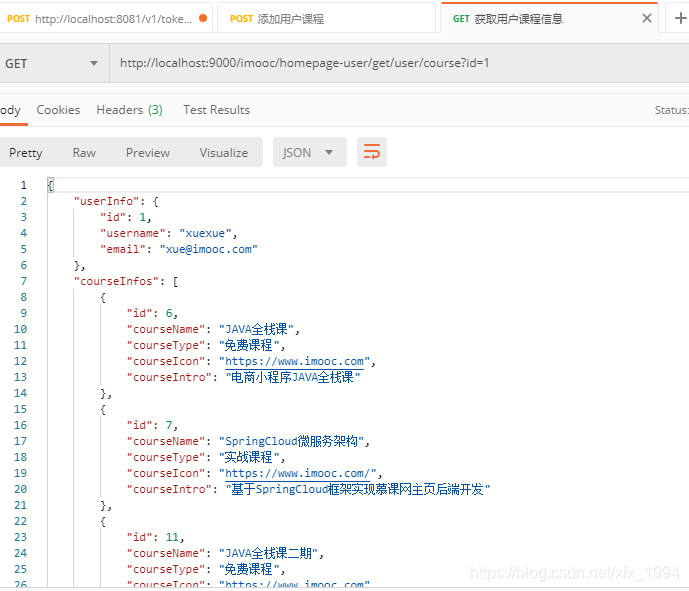Image resolution: width=689 pixels, height=591 pixels.
Task: Click the orange unsaved dot on the POST localhost:8081 tab
Action: [x=203, y=18]
